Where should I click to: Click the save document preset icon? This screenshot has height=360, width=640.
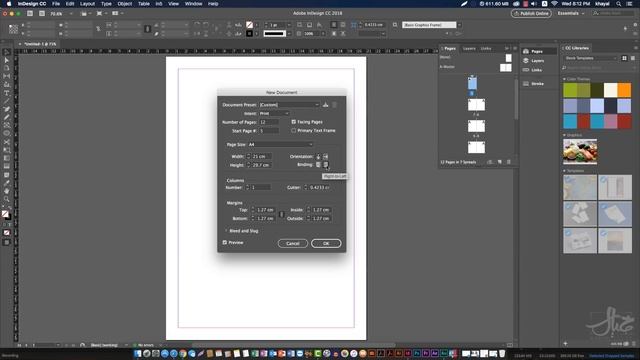tap(325, 105)
